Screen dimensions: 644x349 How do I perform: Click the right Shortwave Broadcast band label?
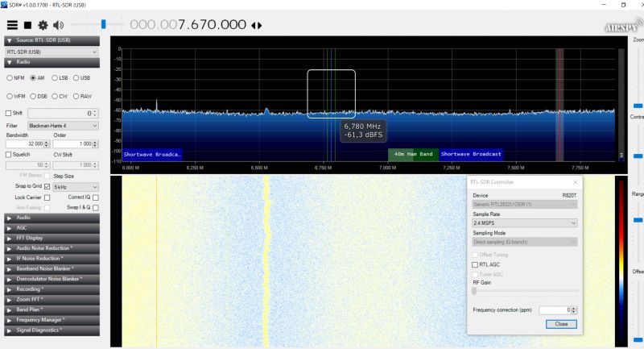click(x=471, y=154)
